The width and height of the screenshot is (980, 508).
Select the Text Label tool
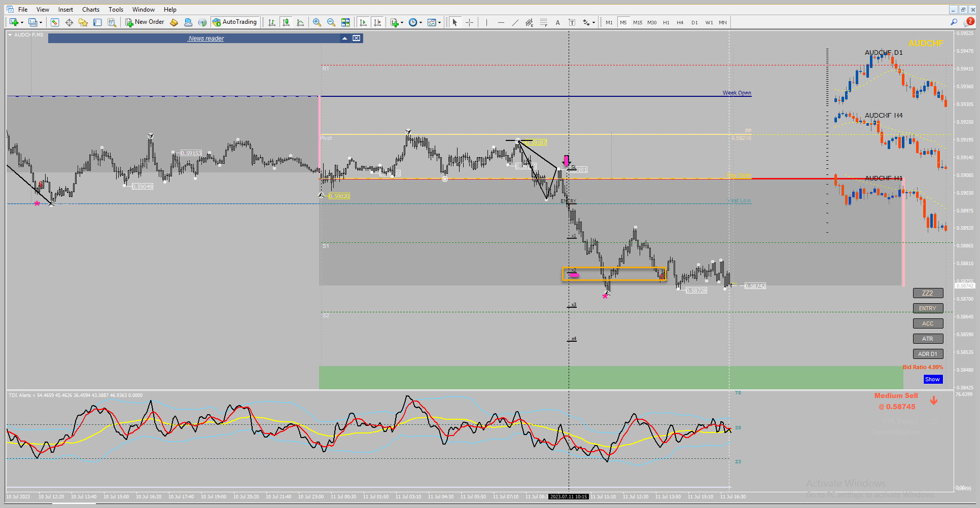[x=572, y=22]
